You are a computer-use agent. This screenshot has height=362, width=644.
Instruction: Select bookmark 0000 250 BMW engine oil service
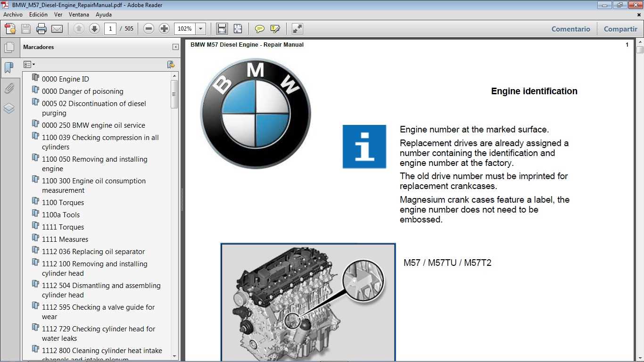click(93, 125)
